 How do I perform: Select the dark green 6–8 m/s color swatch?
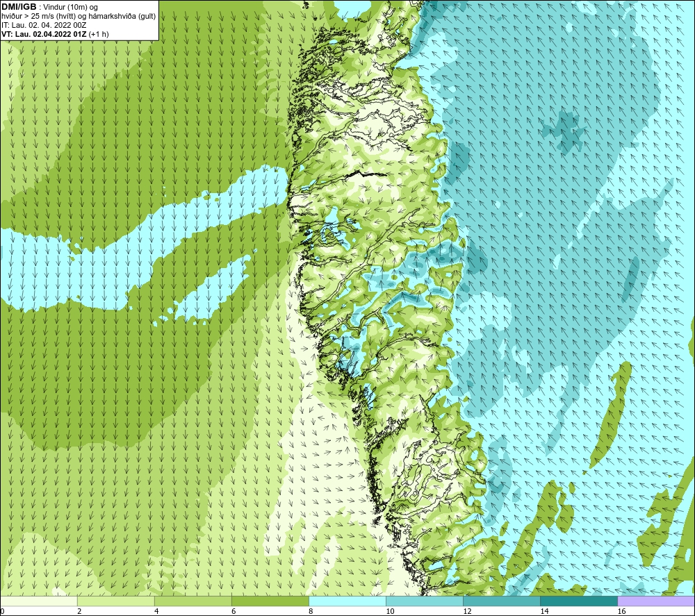click(270, 601)
